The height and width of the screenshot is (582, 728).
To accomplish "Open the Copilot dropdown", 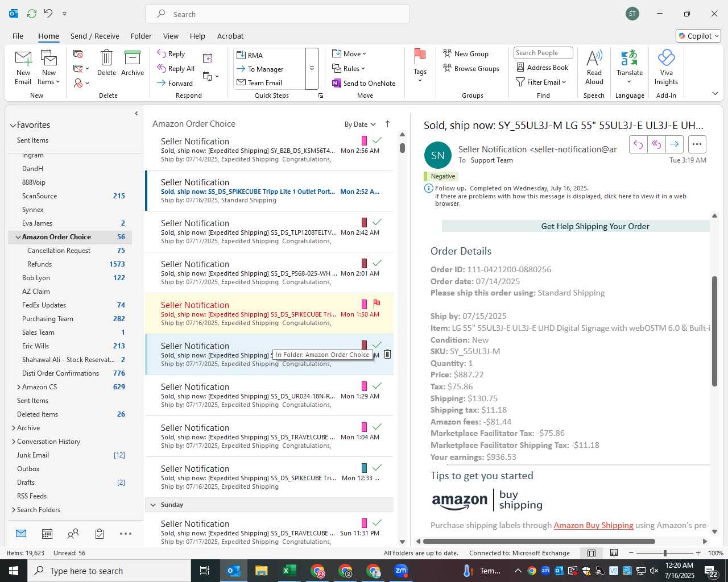I will coord(698,36).
